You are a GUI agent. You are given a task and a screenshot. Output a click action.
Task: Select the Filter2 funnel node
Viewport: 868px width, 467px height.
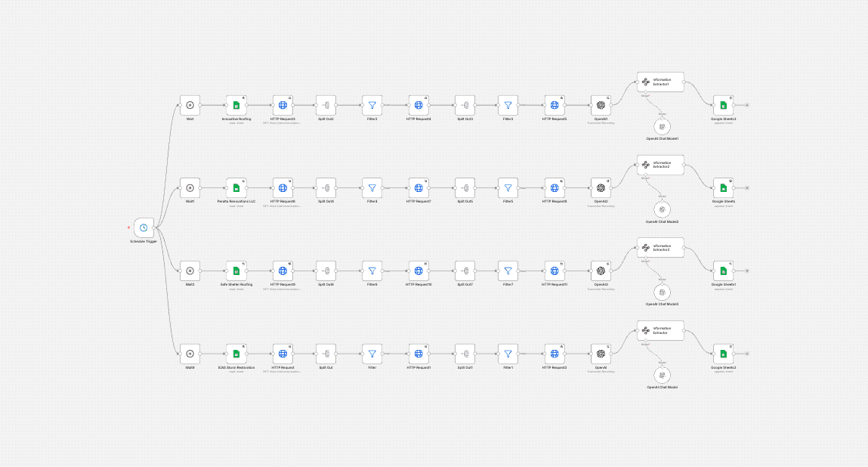(x=372, y=105)
